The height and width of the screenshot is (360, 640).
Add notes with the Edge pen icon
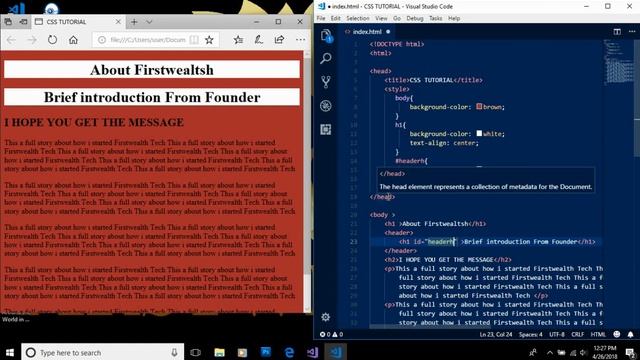click(x=259, y=40)
